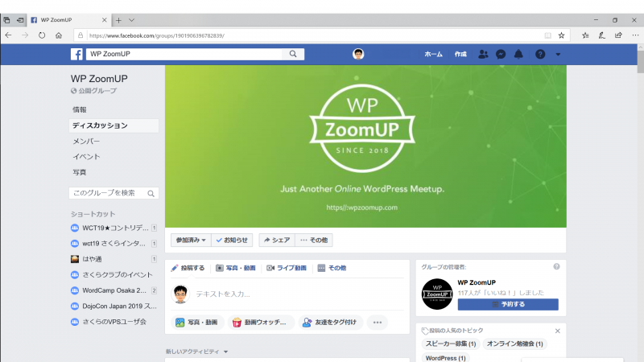The height and width of the screenshot is (362, 644).
Task: Click the 予約する button
Action: [x=508, y=304]
